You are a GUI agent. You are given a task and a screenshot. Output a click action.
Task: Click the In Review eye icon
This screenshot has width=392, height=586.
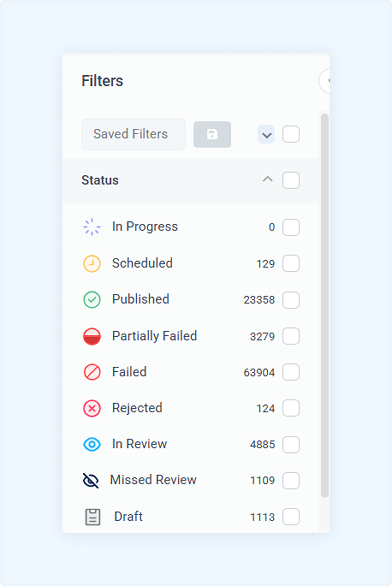tap(92, 444)
